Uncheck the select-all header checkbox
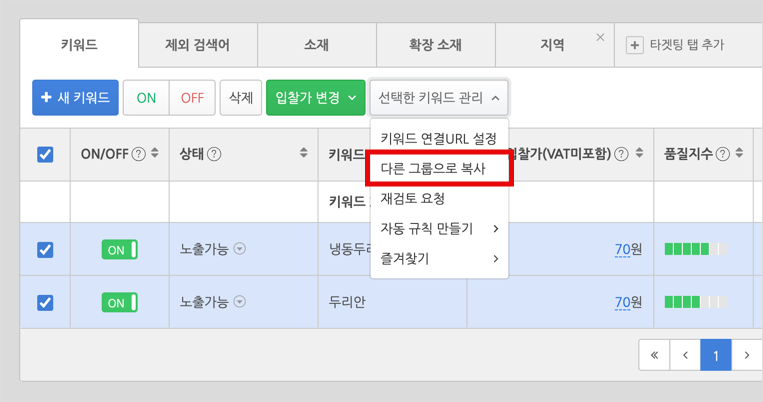763x402 pixels. coord(45,155)
